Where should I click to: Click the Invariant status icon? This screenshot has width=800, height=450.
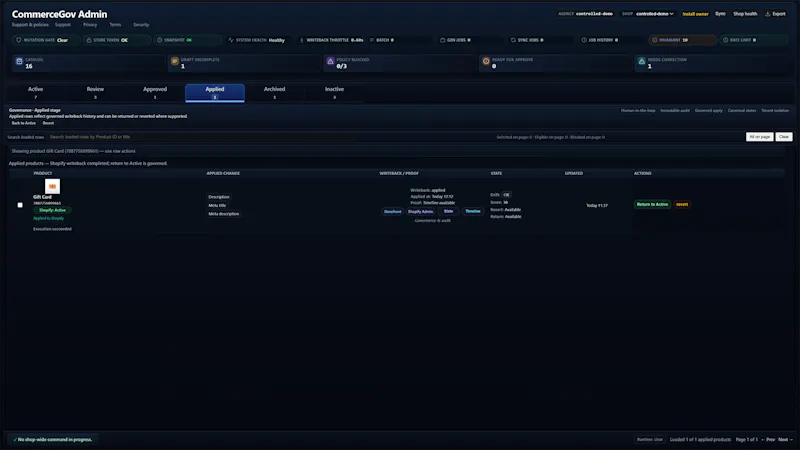[655, 40]
